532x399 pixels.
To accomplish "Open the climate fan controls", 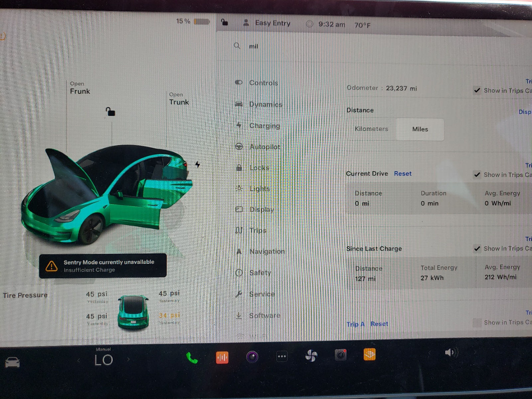I will click(x=311, y=356).
